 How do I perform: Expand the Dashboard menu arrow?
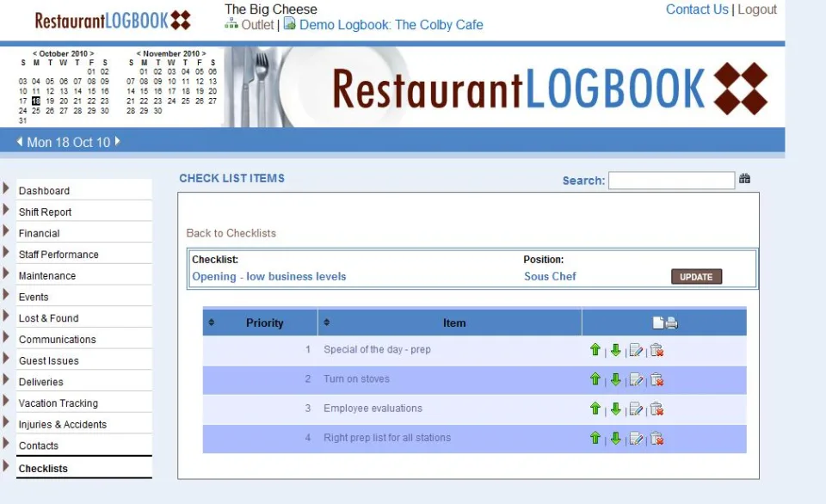pyautogui.click(x=6, y=188)
